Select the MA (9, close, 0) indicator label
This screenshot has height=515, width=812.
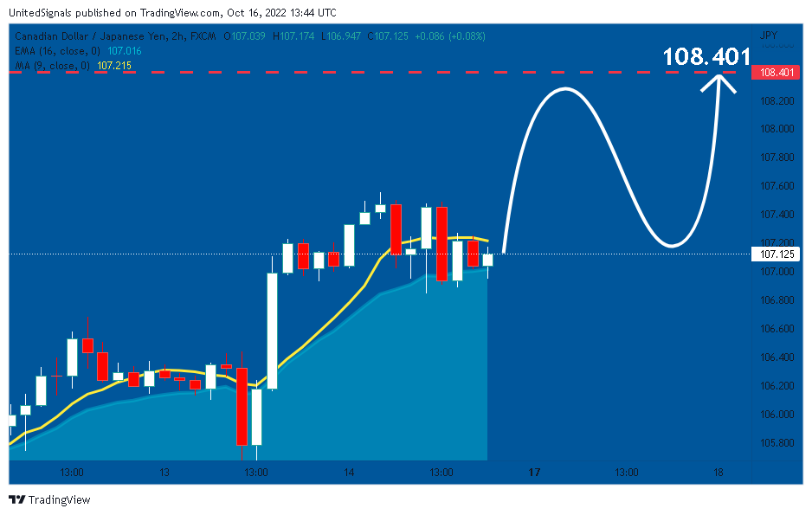(52, 66)
